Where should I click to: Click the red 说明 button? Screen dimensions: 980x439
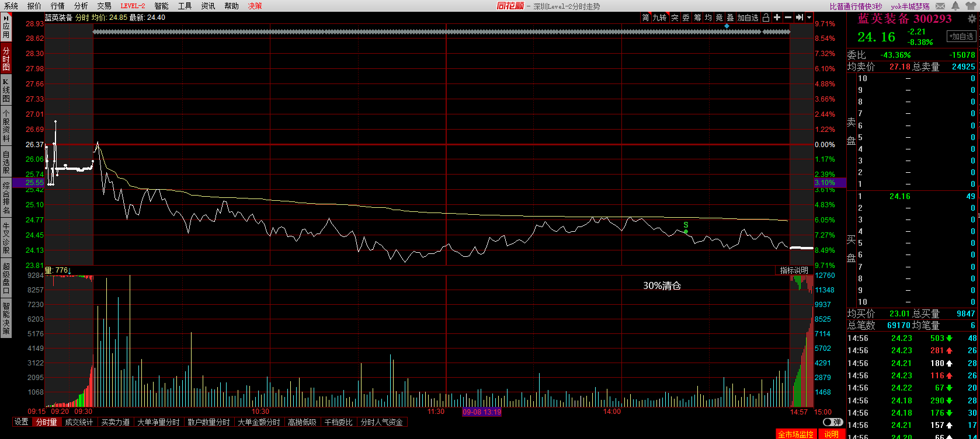point(831,434)
